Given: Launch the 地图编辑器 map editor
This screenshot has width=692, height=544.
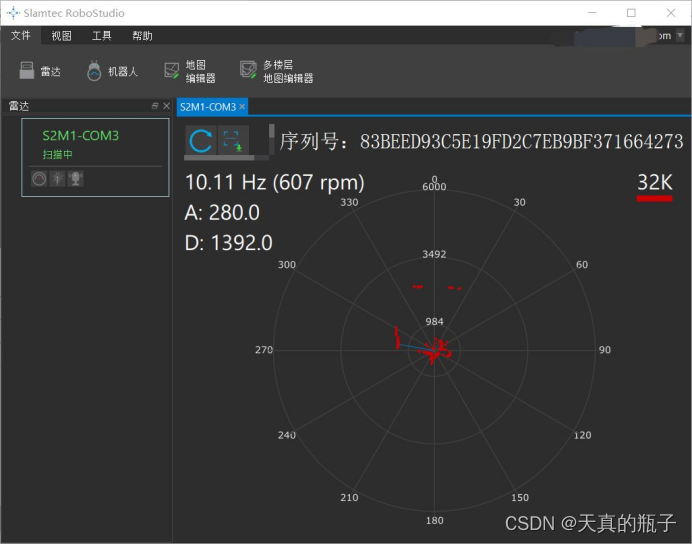Looking at the screenshot, I should tap(190, 71).
